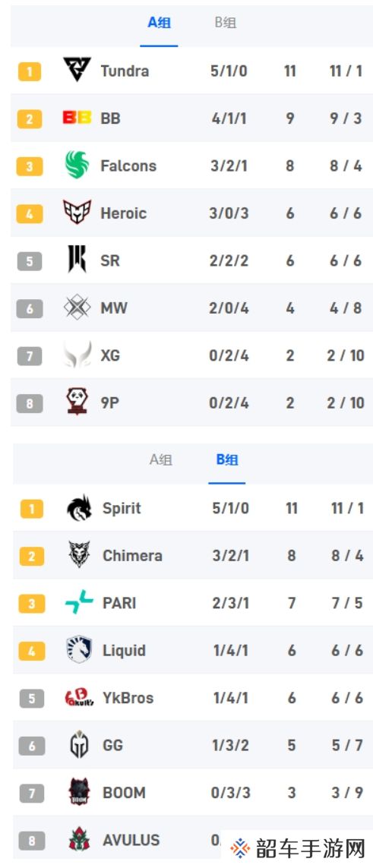Click the XG team row

pyautogui.click(x=191, y=355)
